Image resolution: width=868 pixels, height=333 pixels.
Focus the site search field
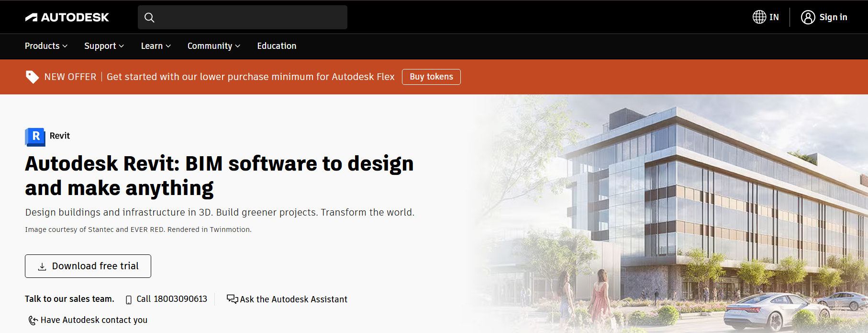(243, 17)
